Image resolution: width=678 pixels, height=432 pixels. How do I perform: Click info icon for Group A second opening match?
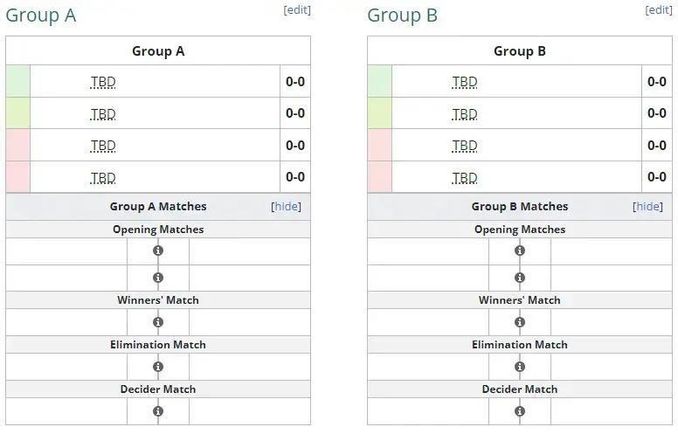point(158,277)
